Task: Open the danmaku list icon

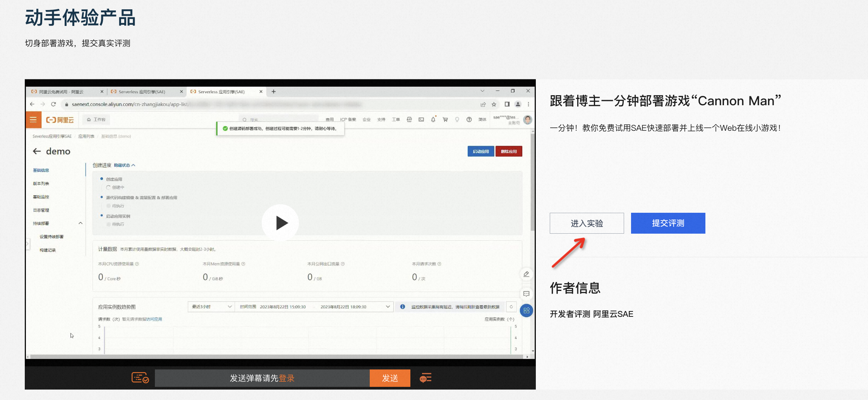Action: (x=425, y=378)
